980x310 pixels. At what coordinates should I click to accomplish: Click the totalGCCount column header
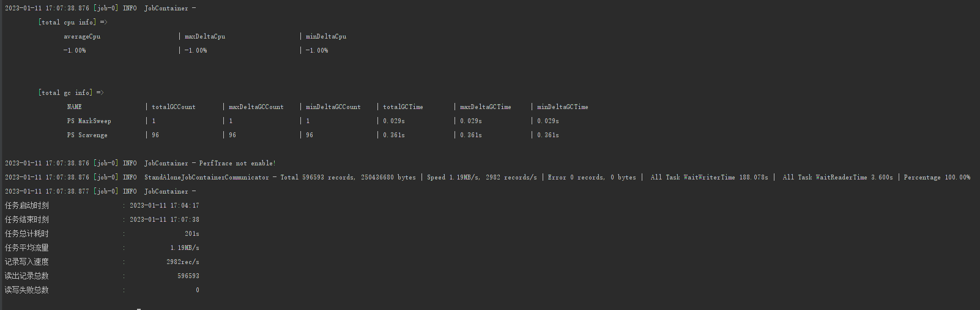tap(174, 107)
